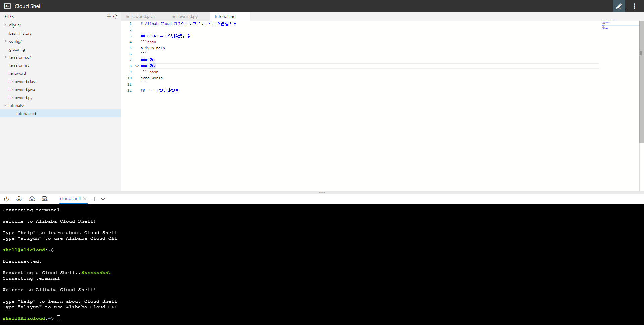Expand the .terraform.d/ folder
Viewport: 644px width, 325px height.
point(5,57)
